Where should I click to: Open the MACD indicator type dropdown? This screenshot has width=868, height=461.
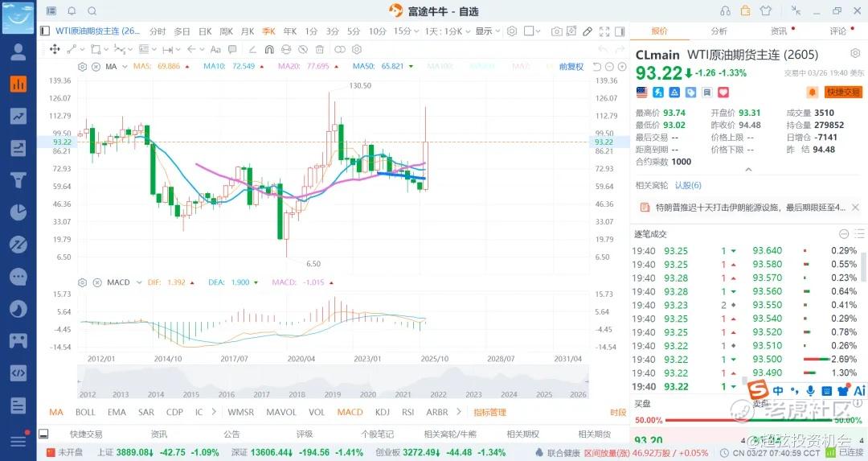(x=139, y=282)
